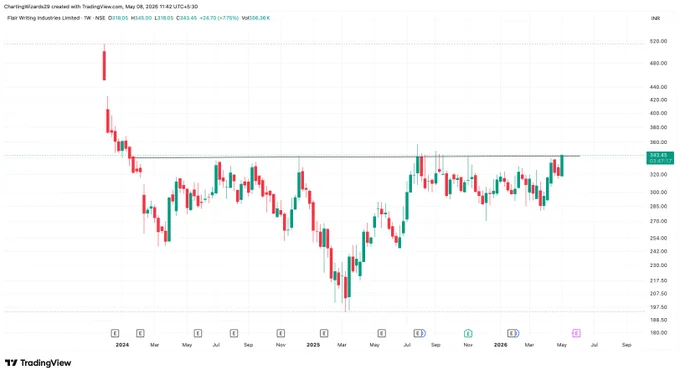The height and width of the screenshot is (375, 680).
Task: Click the 197.50 price axis label
Action: click(658, 307)
